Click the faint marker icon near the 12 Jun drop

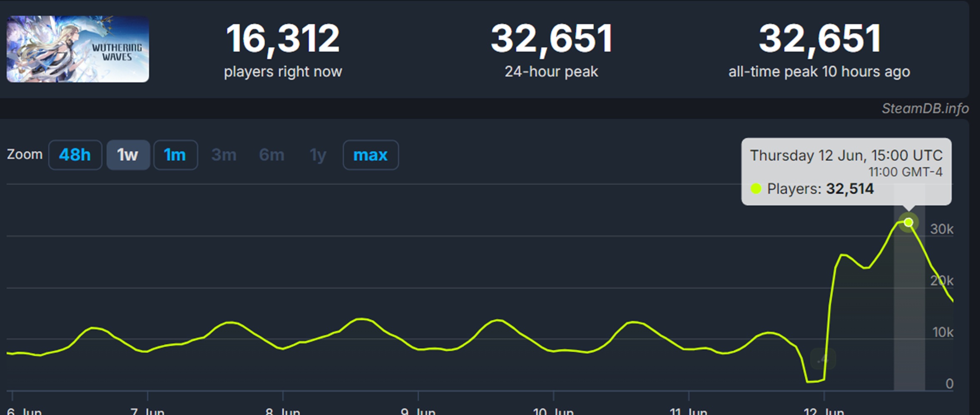click(x=823, y=359)
